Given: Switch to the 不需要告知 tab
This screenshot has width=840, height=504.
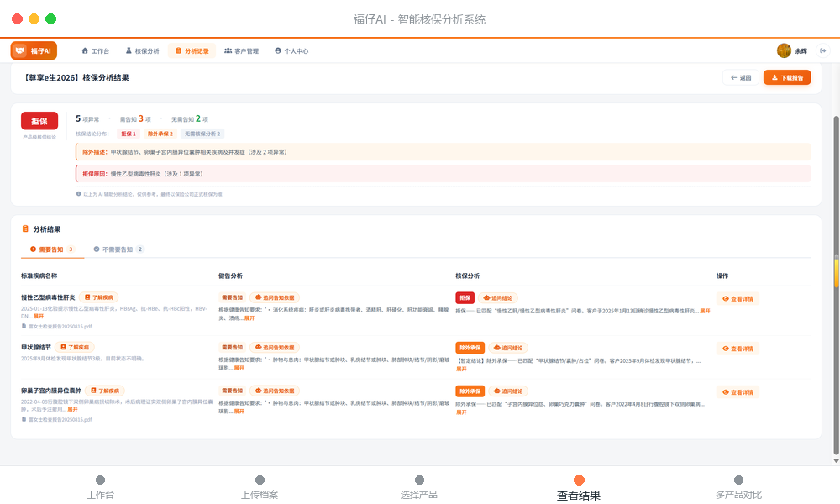Looking at the screenshot, I should point(118,249).
